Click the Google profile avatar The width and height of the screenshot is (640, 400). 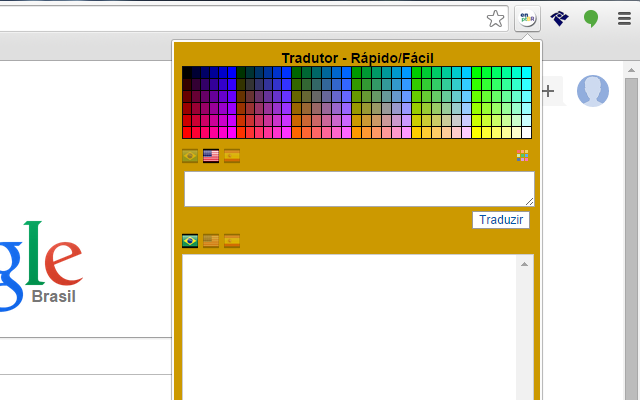(592, 91)
